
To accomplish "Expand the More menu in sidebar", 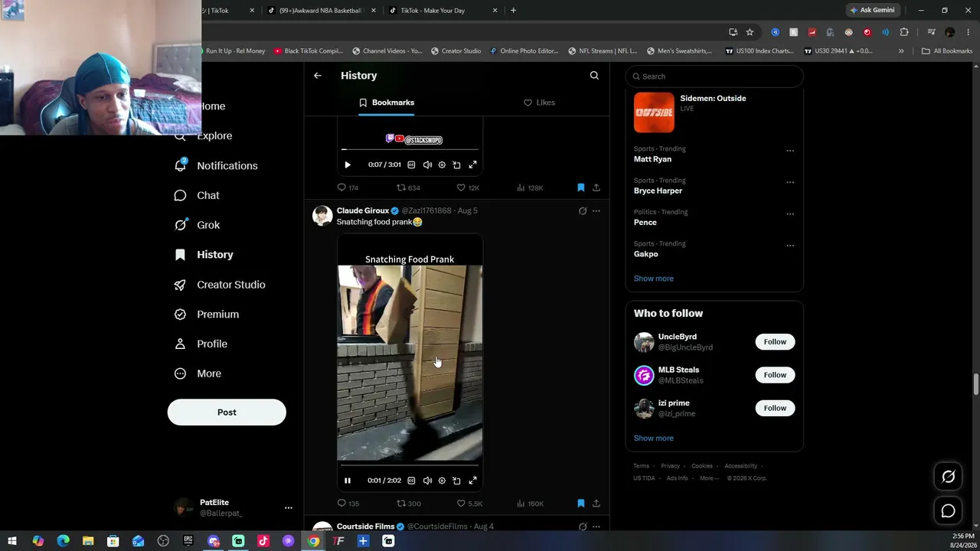I will click(x=198, y=374).
